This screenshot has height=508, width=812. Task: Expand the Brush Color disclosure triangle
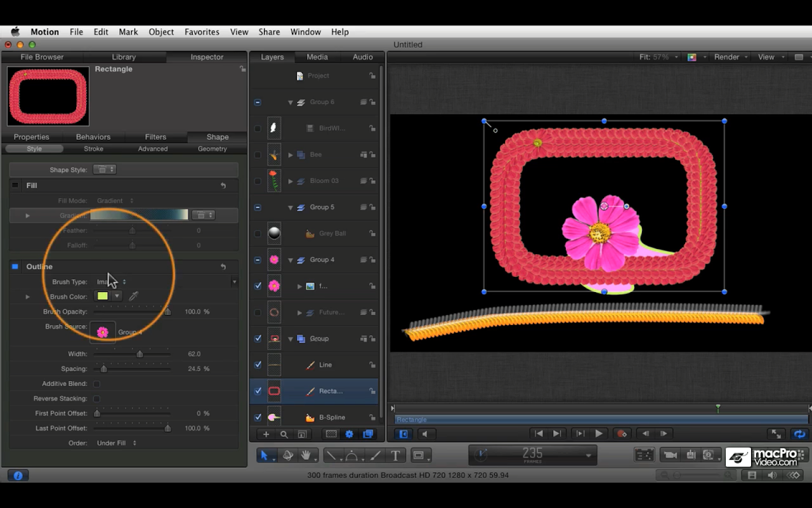[x=27, y=297]
